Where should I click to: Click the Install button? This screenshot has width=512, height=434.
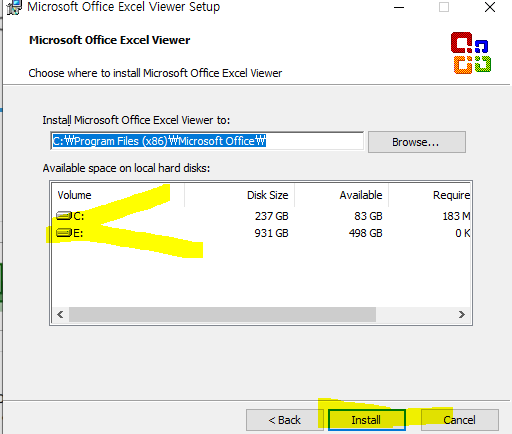(x=367, y=420)
